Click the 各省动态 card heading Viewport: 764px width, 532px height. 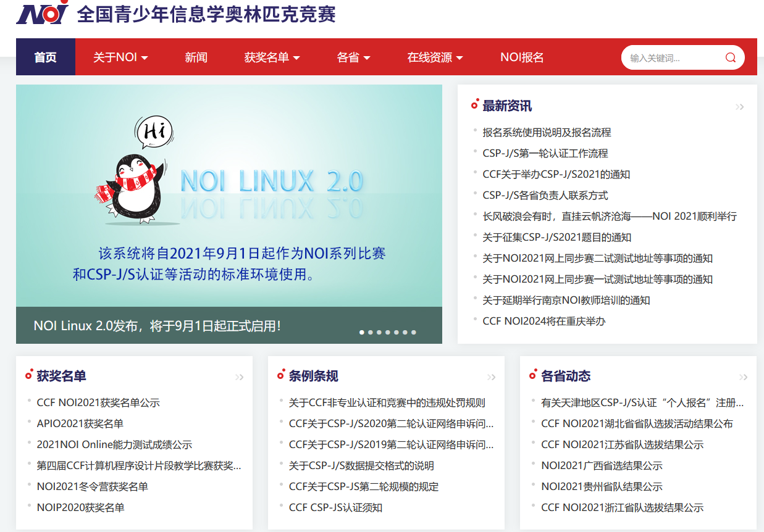pyautogui.click(x=566, y=376)
